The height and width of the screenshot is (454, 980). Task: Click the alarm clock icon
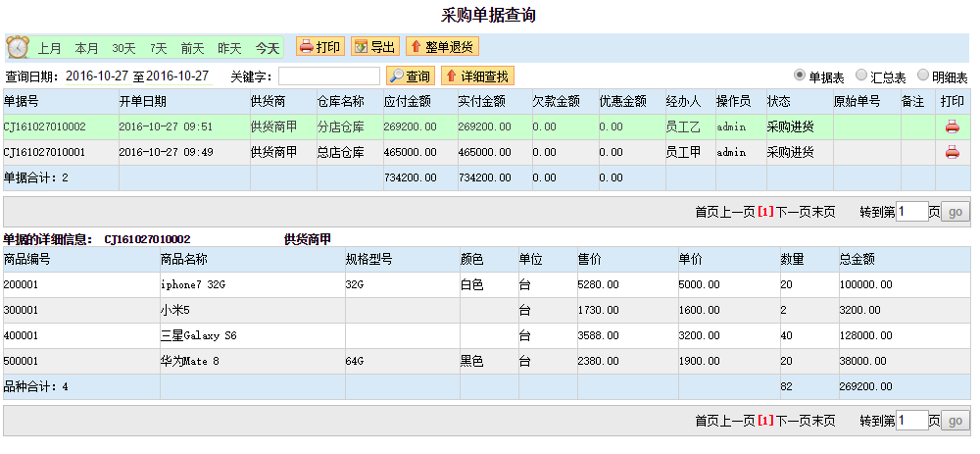click(x=18, y=47)
